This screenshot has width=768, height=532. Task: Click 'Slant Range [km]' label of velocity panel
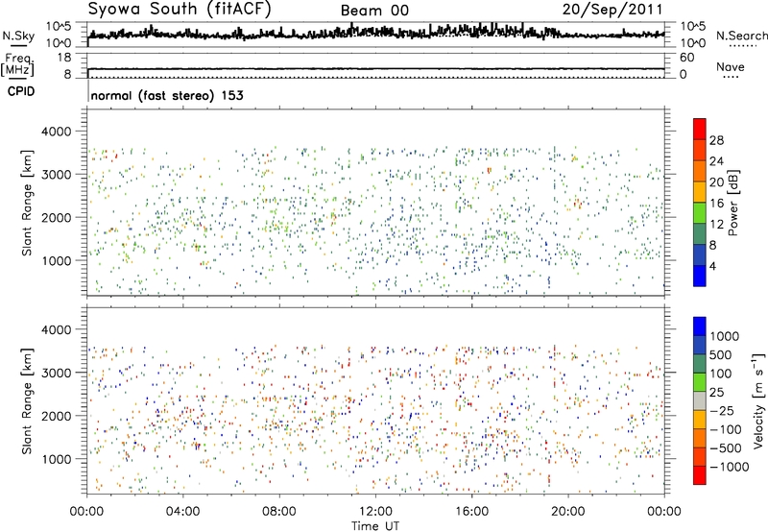coord(27,401)
